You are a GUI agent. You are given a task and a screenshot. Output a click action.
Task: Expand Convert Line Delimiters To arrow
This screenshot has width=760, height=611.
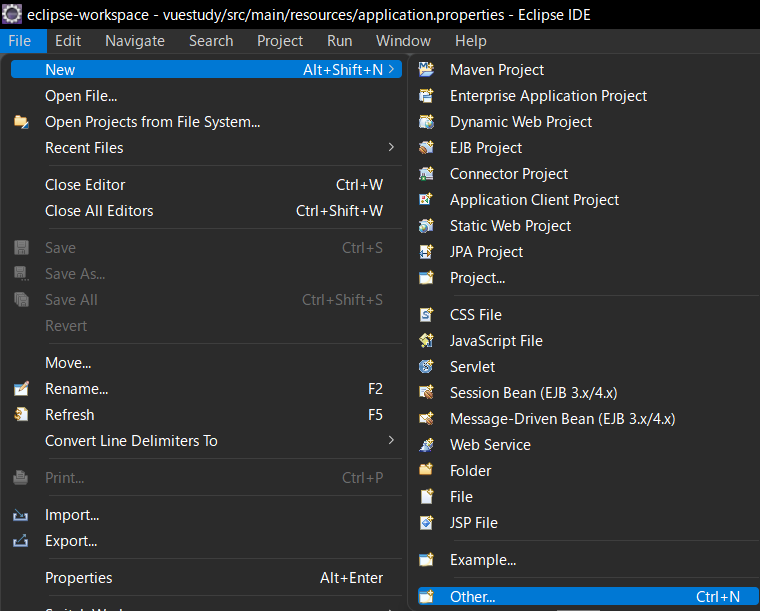tap(392, 440)
